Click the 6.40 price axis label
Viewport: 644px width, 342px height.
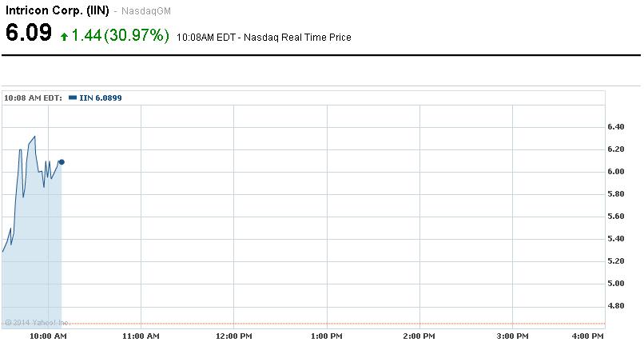pos(615,127)
